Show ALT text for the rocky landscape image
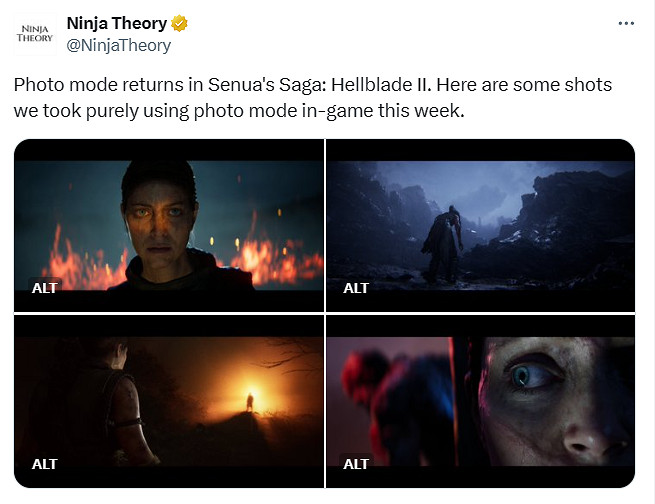 pos(356,288)
